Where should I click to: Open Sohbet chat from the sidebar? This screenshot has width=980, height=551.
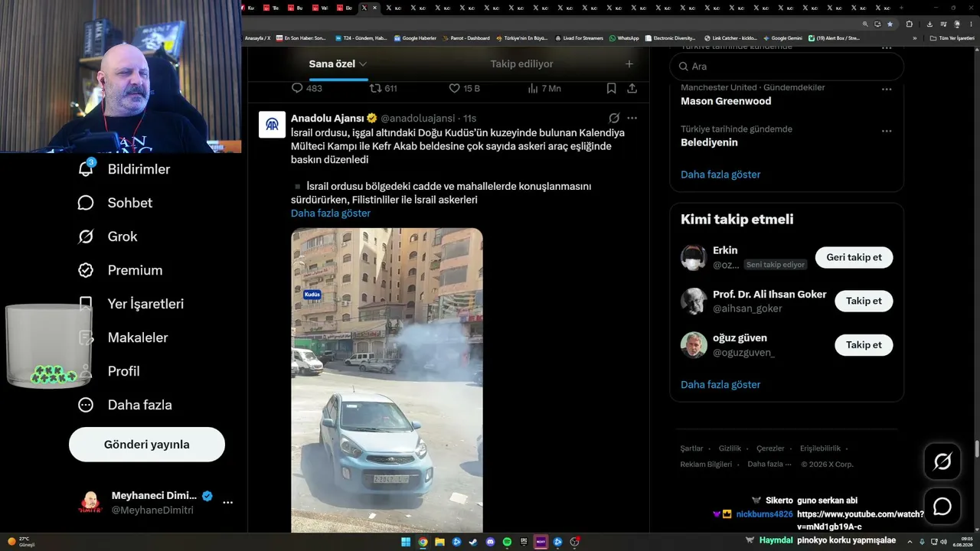point(115,203)
